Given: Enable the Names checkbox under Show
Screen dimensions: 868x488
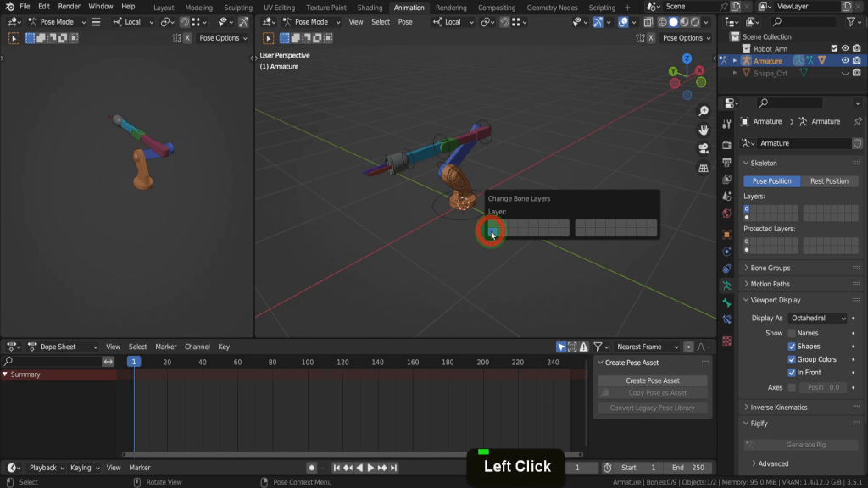Looking at the screenshot, I should pyautogui.click(x=793, y=333).
